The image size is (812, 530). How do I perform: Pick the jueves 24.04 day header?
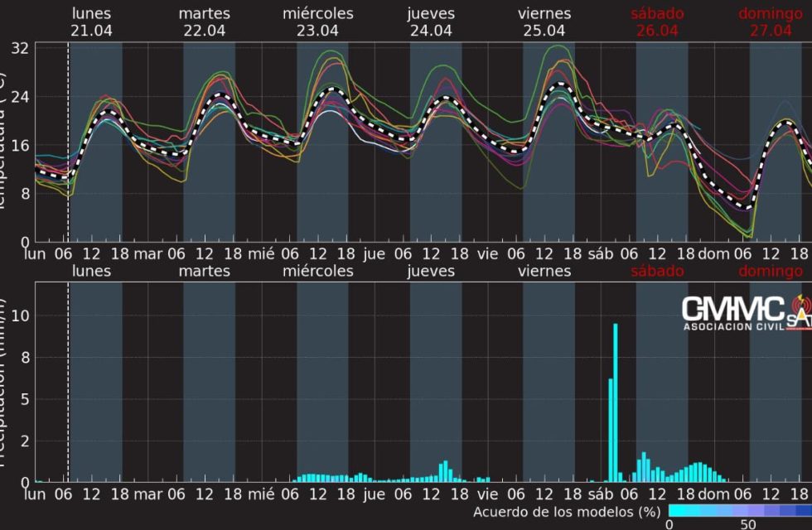coord(431,22)
